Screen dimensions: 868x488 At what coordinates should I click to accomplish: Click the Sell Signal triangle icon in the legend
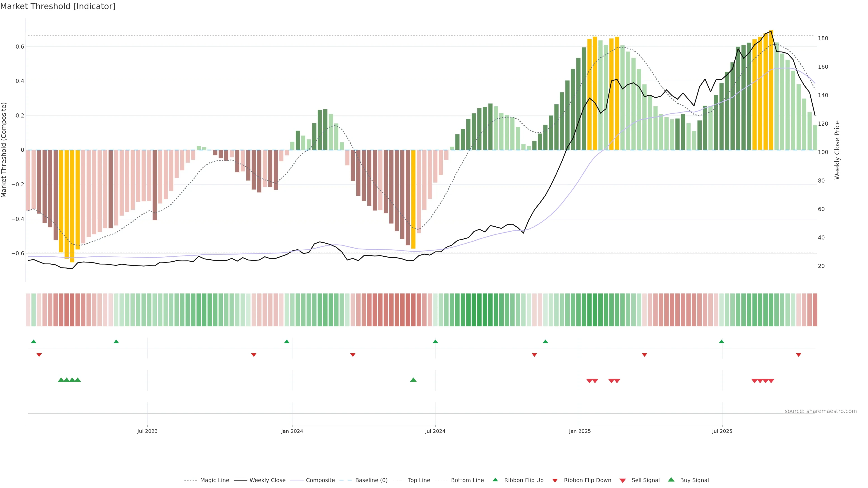[622, 481]
